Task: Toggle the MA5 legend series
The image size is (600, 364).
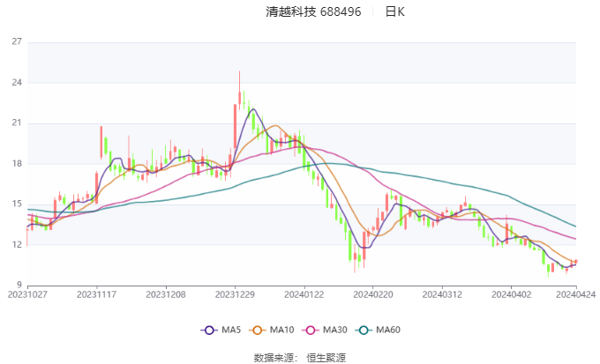Action: pyautogui.click(x=221, y=330)
